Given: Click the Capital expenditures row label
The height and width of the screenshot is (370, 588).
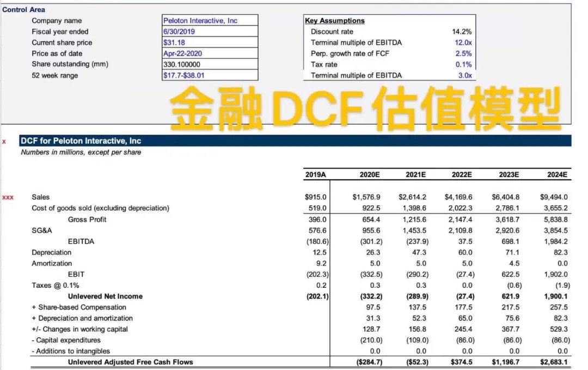Looking at the screenshot, I should 66,340.
